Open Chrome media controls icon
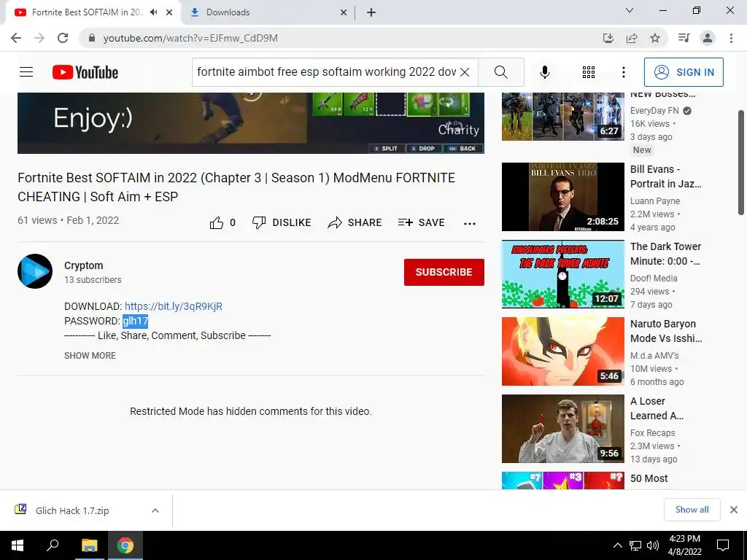Image resolution: width=747 pixels, height=560 pixels. [684, 38]
